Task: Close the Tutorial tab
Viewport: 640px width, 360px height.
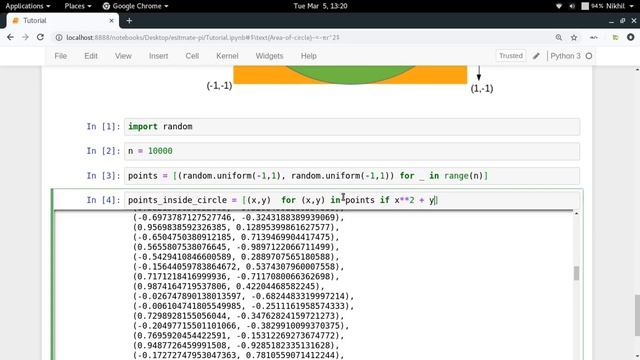Action: (111, 20)
